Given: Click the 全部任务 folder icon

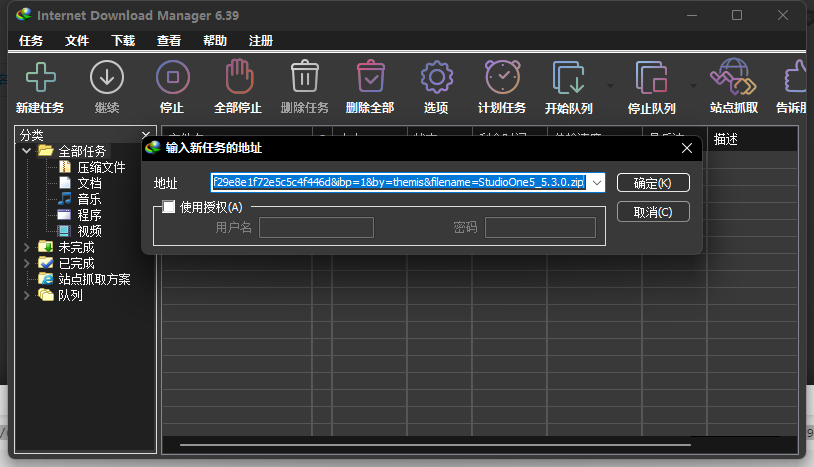Looking at the screenshot, I should coord(46,150).
